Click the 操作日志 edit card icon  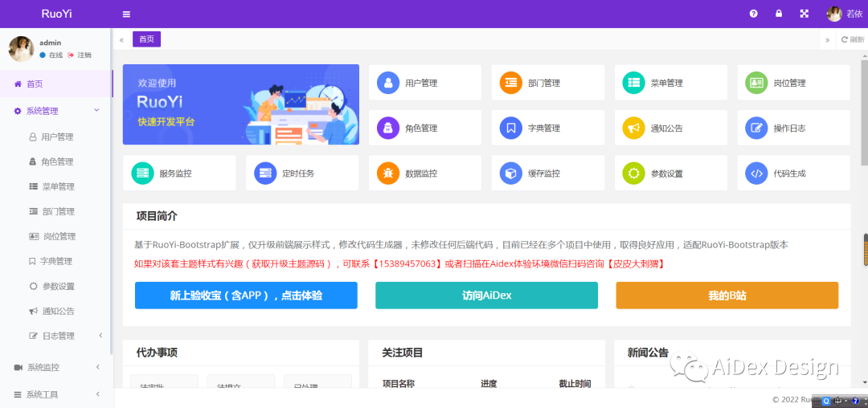coord(757,128)
